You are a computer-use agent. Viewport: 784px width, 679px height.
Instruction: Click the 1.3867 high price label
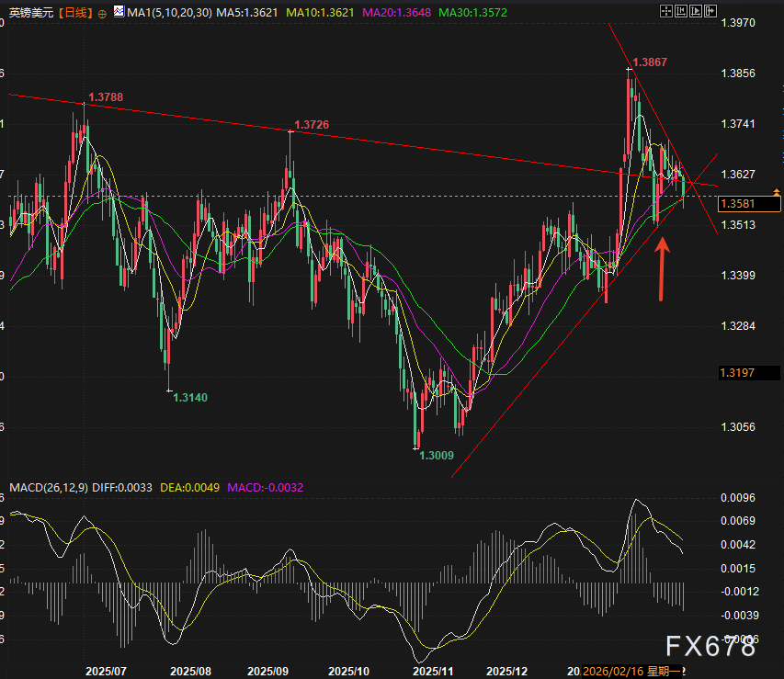click(650, 62)
